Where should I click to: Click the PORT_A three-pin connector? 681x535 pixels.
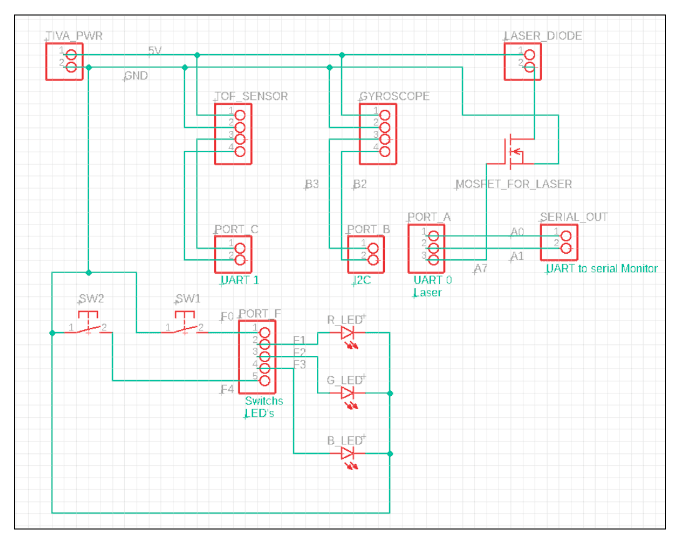[x=426, y=248]
